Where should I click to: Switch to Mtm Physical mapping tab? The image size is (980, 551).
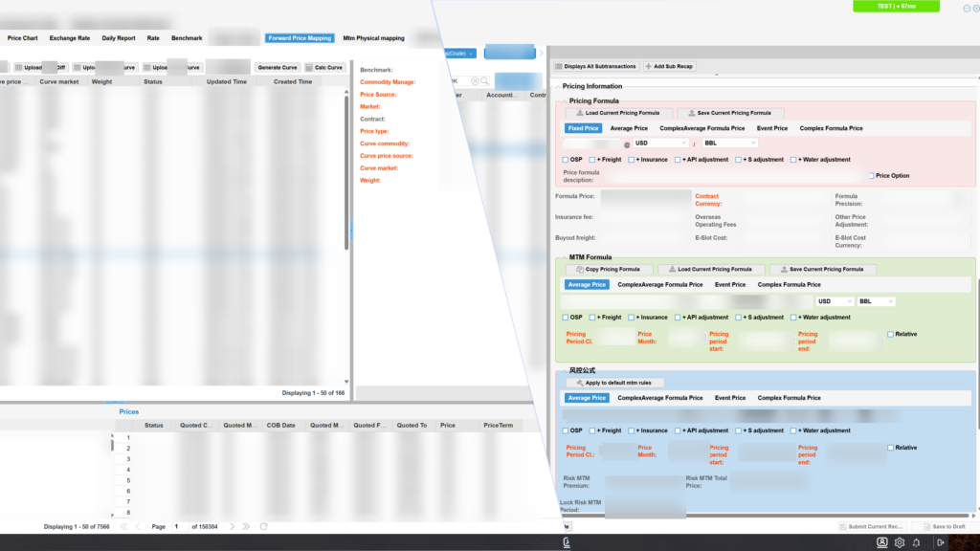click(373, 38)
